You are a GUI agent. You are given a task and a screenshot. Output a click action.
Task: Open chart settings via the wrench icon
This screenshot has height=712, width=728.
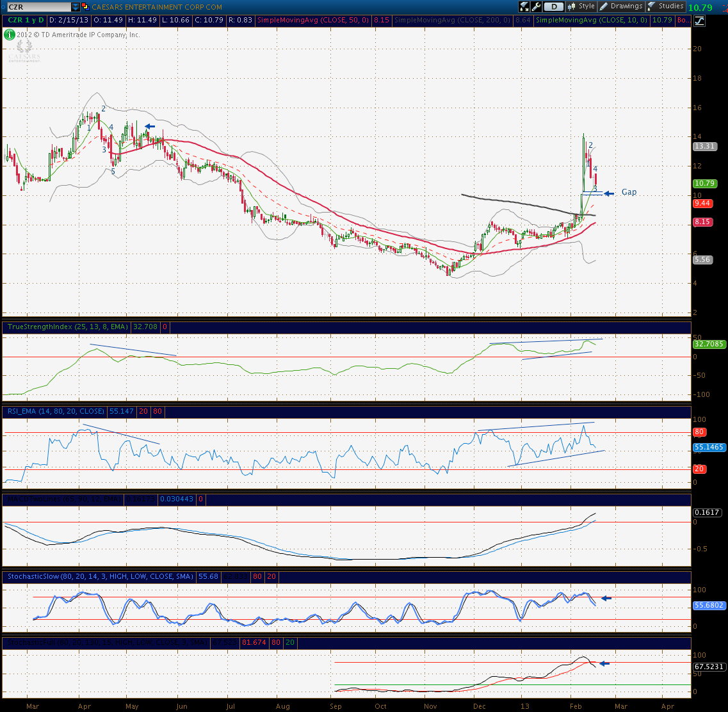tap(537, 6)
